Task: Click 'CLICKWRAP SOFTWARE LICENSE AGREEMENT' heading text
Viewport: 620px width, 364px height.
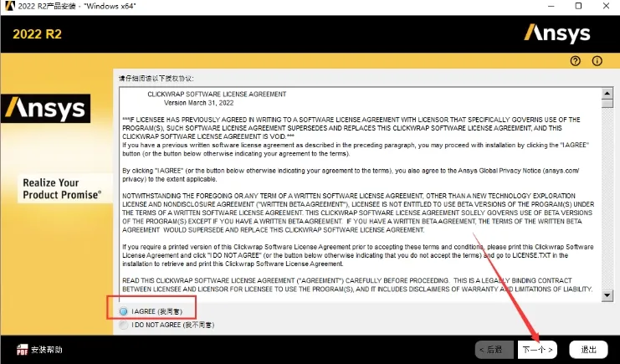Action: coord(217,95)
